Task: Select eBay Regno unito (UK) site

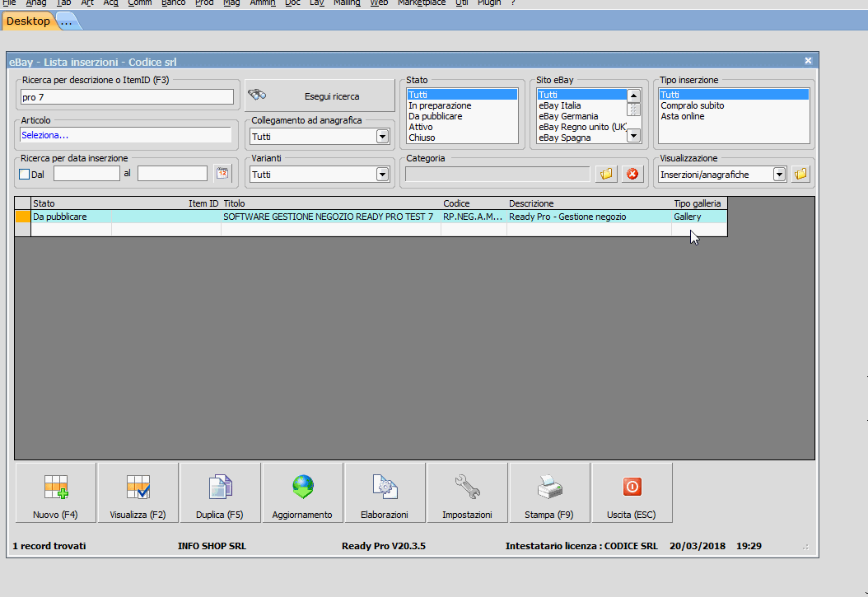Action: pos(582,128)
